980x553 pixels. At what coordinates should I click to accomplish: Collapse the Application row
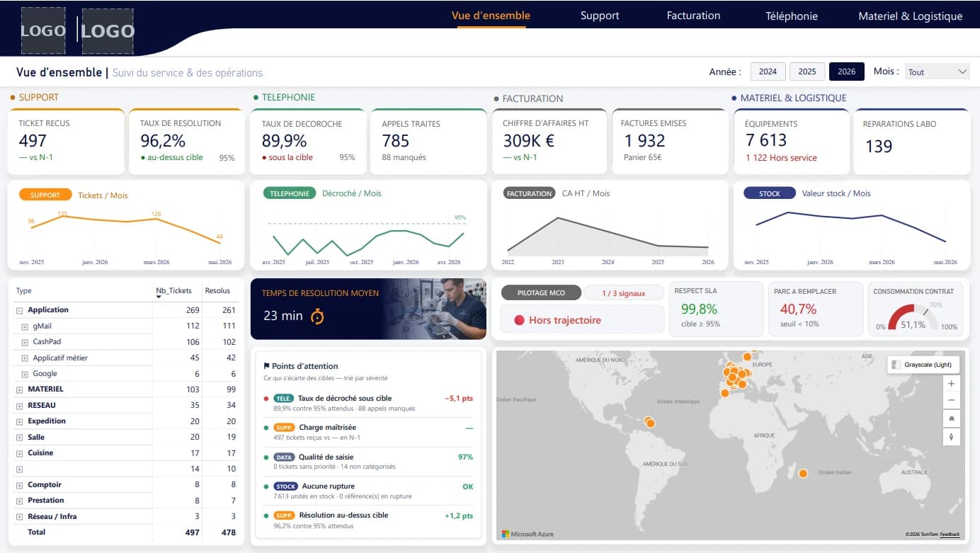[18, 310]
